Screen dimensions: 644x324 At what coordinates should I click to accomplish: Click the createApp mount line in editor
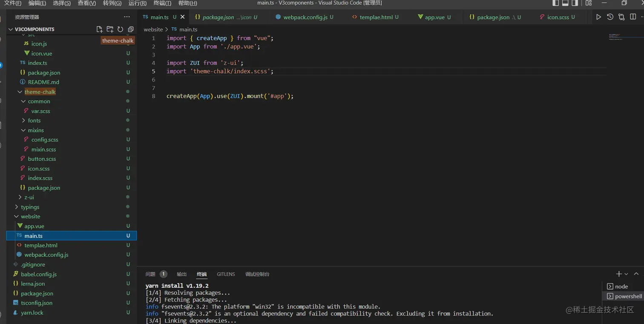pyautogui.click(x=230, y=96)
